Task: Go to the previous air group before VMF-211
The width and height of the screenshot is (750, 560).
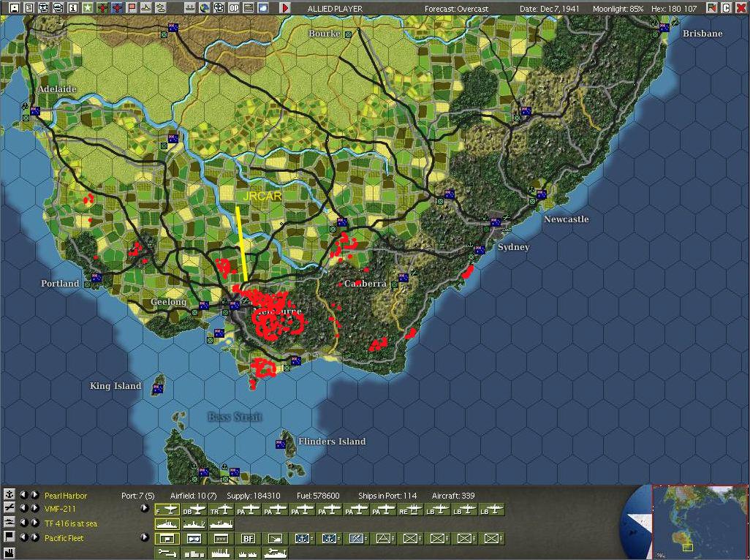Action: tap(24, 508)
